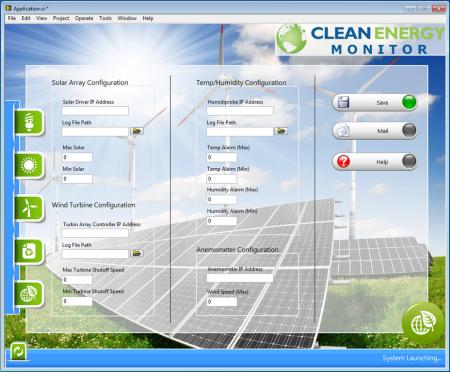450x372 pixels.
Task: Browse folder for Humidiprobe log file path
Action: (x=281, y=131)
